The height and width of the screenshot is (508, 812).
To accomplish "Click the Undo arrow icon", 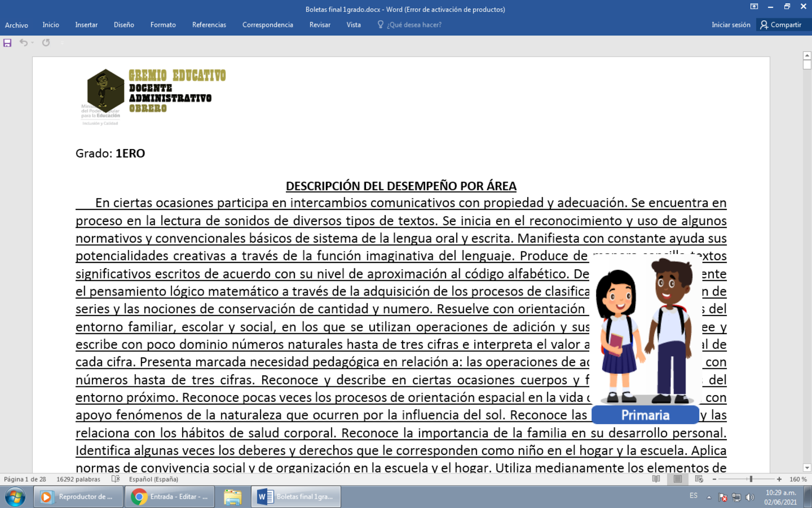I will pyautogui.click(x=23, y=42).
